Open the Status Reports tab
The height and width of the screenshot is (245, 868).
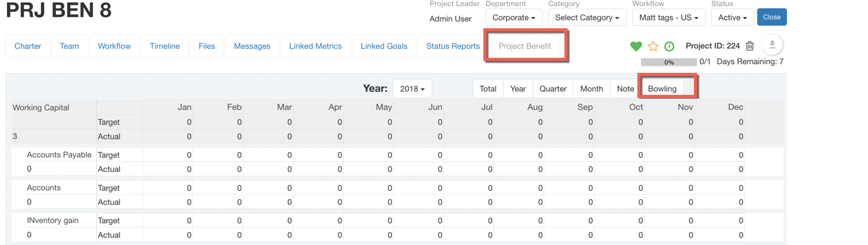coord(453,46)
